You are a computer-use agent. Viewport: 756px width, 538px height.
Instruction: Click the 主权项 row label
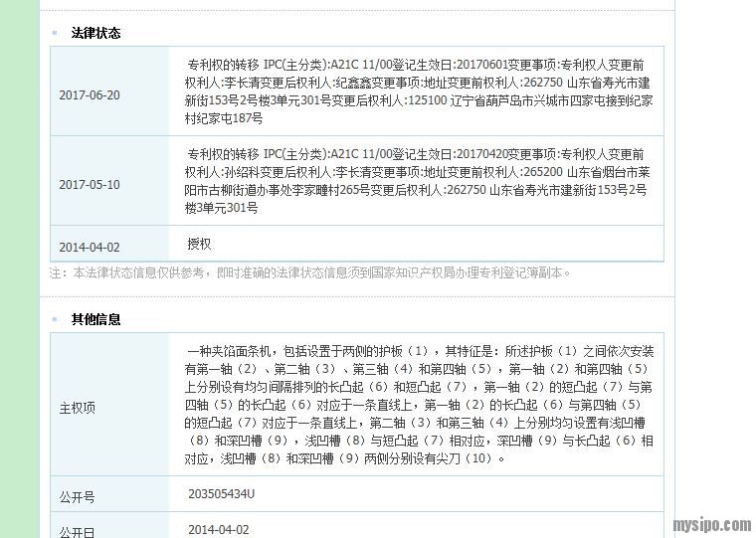78,408
